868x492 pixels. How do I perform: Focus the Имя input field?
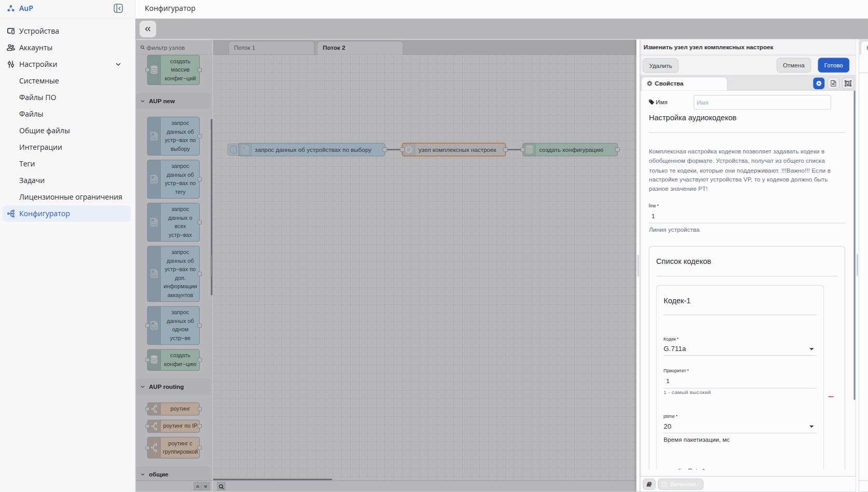click(x=762, y=102)
